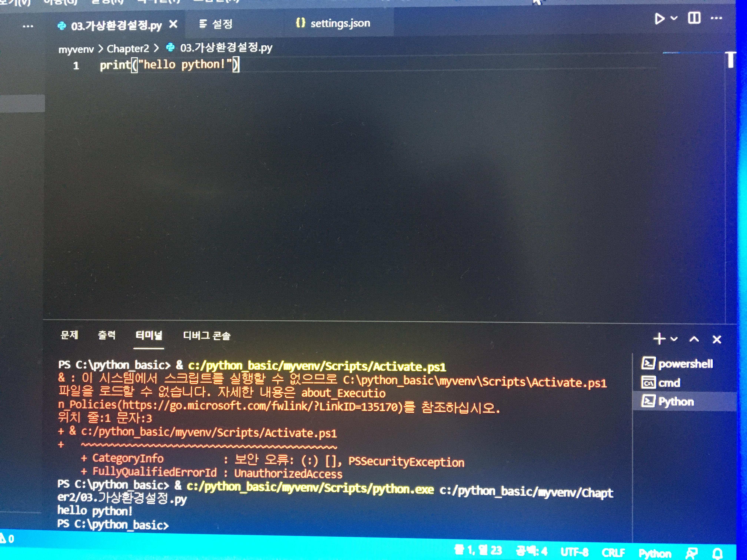
Task: Open terminal launch profile dropdown chevron
Action: pyautogui.click(x=674, y=339)
